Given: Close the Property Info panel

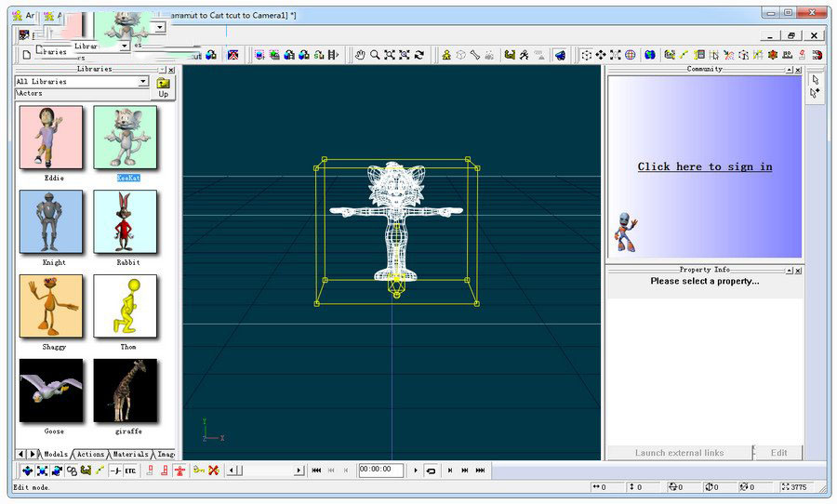Looking at the screenshot, I should pos(798,271).
